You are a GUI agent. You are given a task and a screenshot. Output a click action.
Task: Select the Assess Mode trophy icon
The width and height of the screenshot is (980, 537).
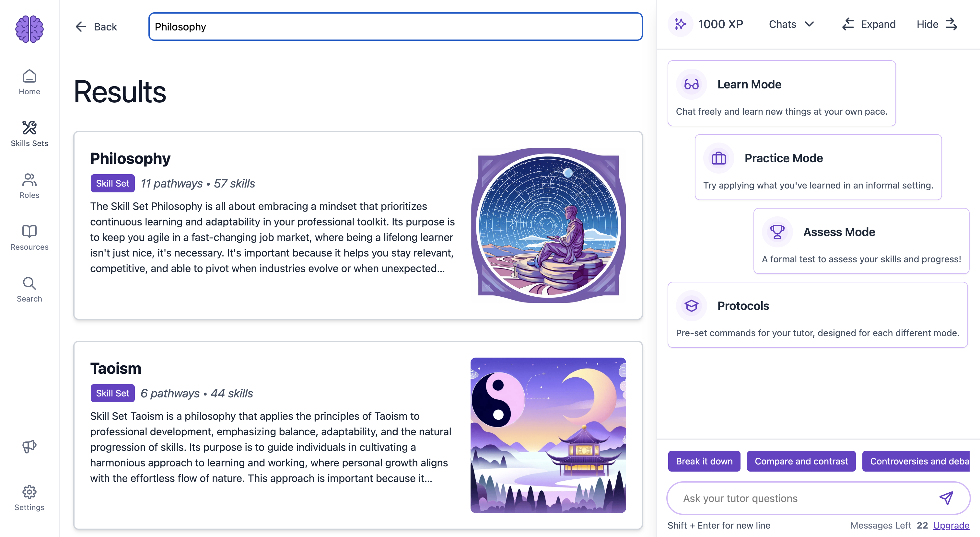[777, 232]
